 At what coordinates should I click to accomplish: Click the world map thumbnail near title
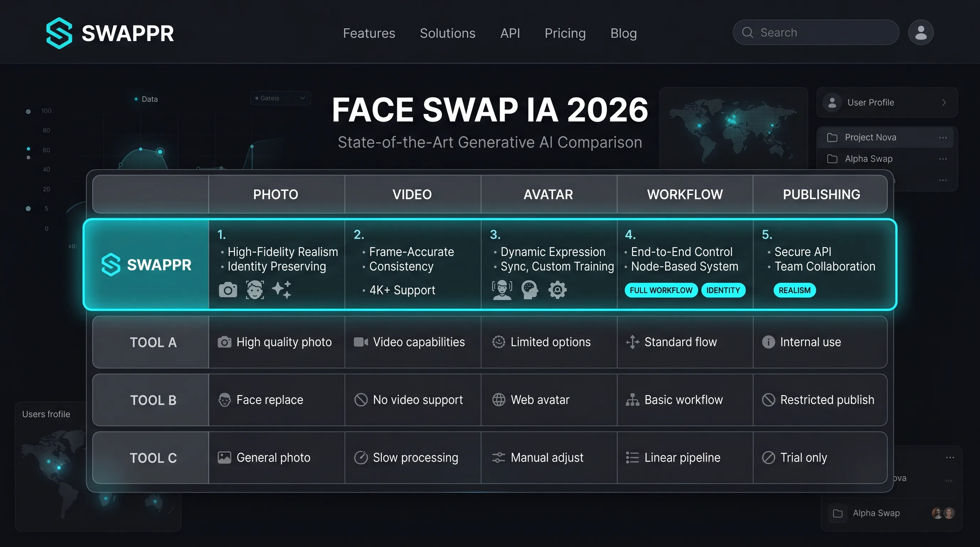(x=733, y=129)
